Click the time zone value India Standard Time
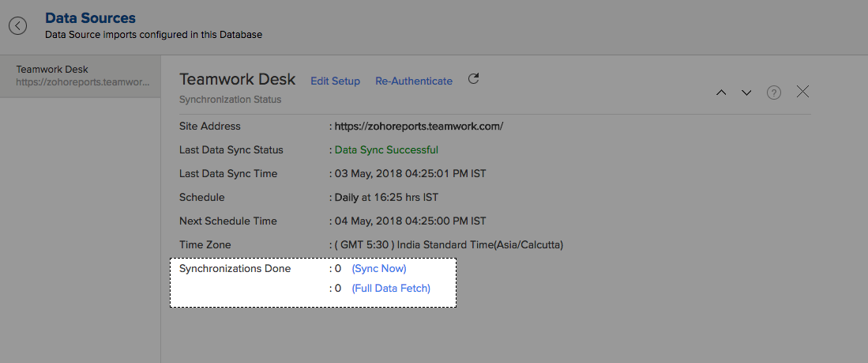The height and width of the screenshot is (363, 868). click(x=449, y=244)
